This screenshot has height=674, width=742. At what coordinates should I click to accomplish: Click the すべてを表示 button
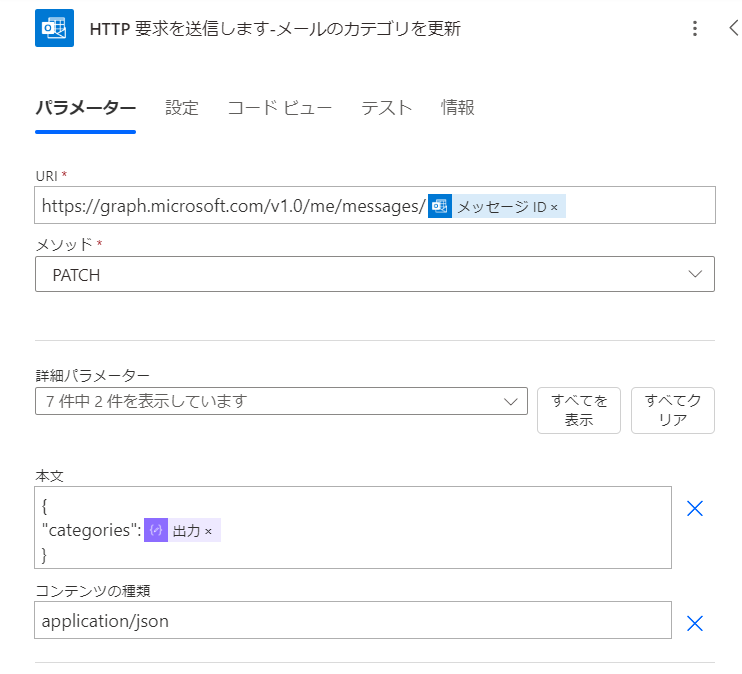(579, 410)
